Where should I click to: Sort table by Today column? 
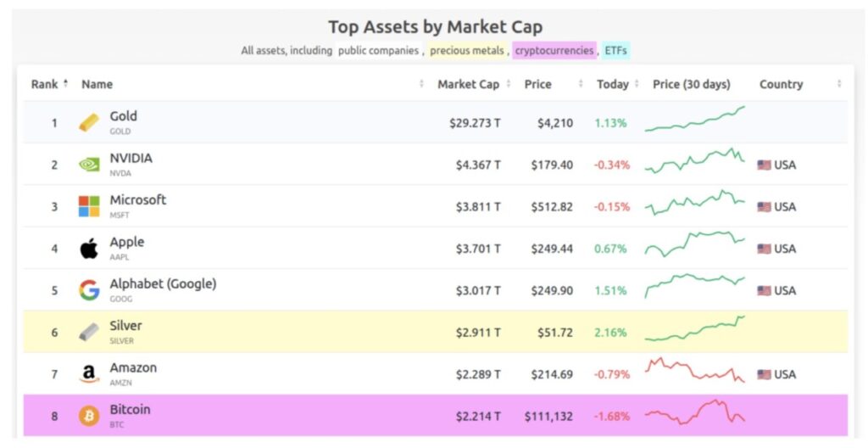613,84
